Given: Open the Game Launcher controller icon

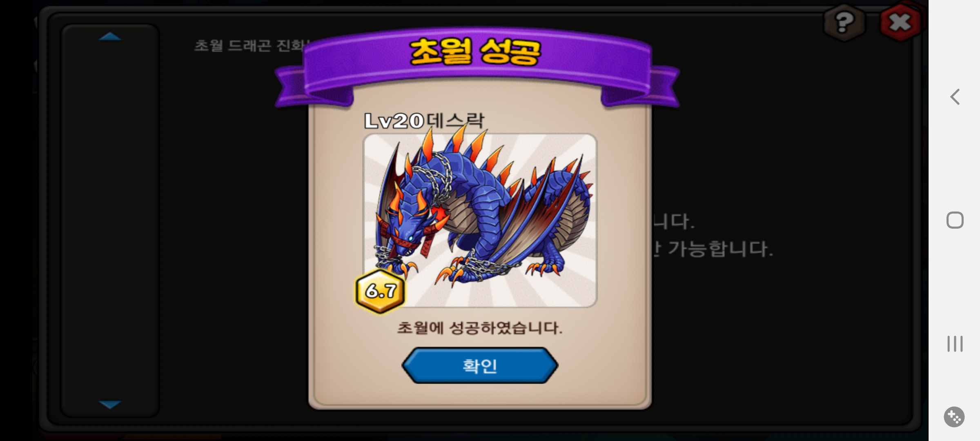Looking at the screenshot, I should pos(954,417).
